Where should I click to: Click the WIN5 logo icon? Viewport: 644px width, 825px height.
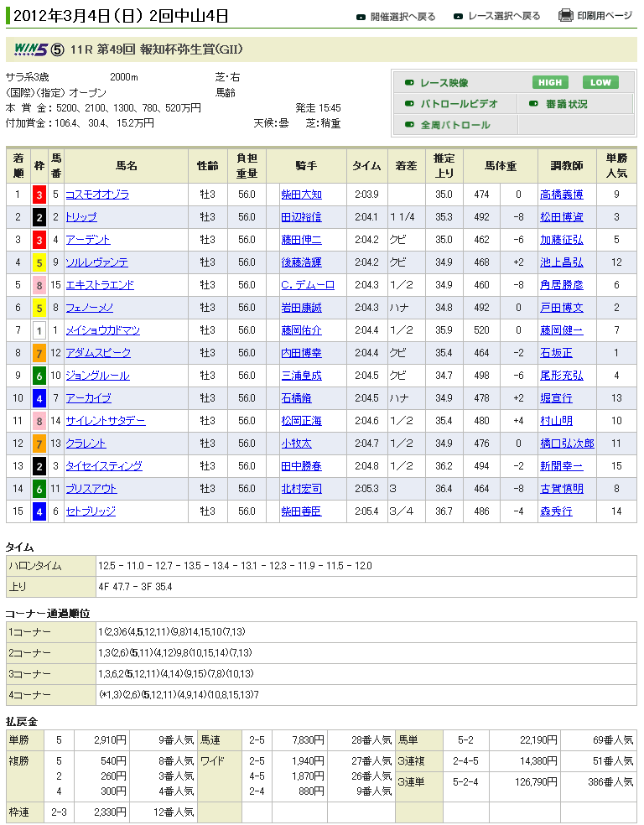tap(30, 49)
